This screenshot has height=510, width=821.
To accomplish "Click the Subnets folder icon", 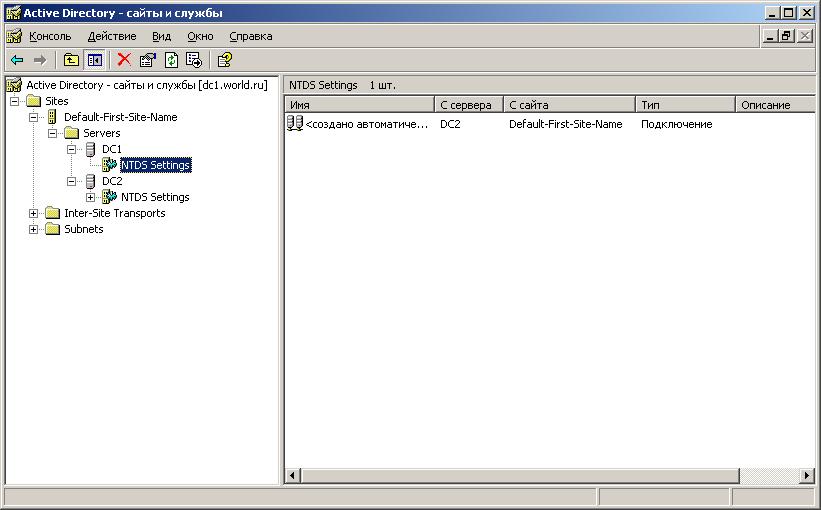I will (x=52, y=229).
